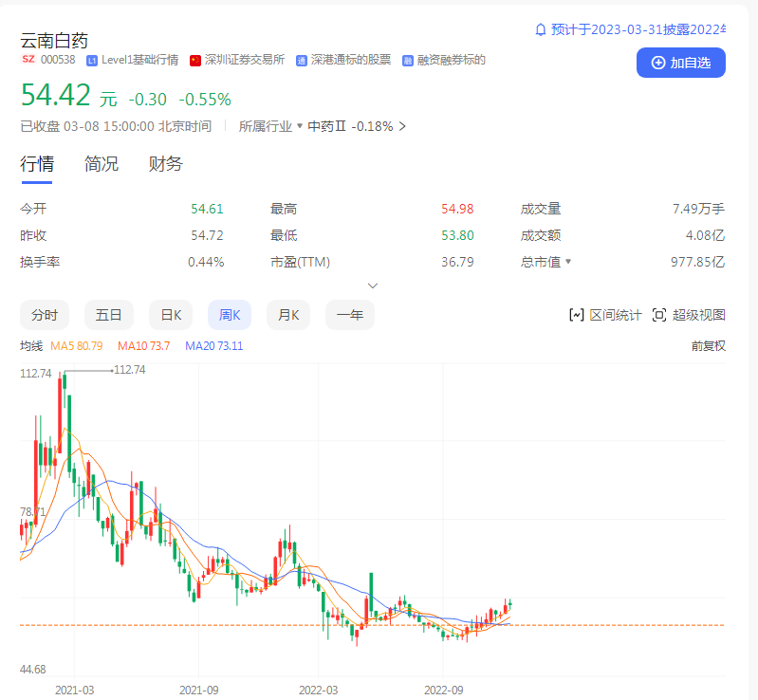Select the 分时 chart view
Viewport: 758px width, 700px height.
click(45, 315)
